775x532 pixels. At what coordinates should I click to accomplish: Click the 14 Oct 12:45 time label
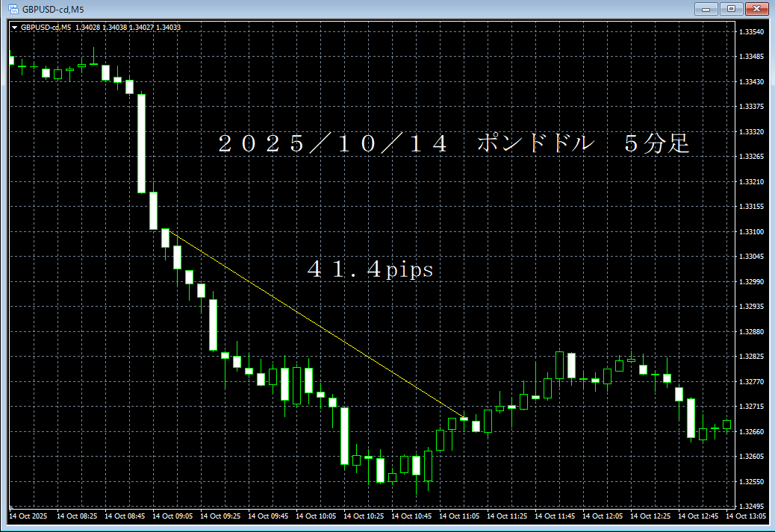pos(698,516)
